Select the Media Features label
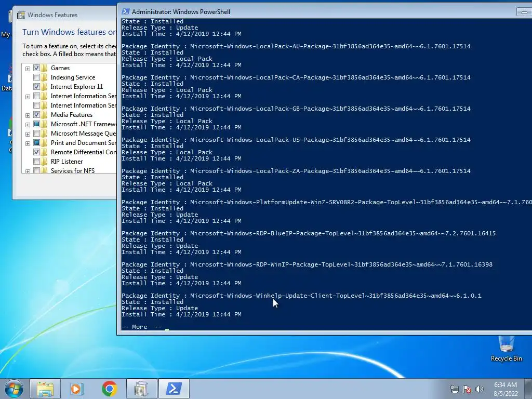Image resolution: width=532 pixels, height=399 pixels. tap(72, 115)
